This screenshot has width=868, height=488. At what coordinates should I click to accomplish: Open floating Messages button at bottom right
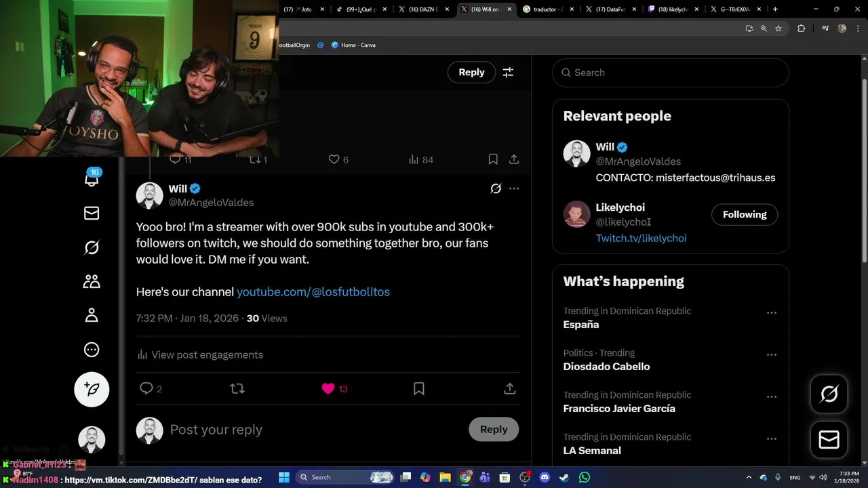coord(829,440)
